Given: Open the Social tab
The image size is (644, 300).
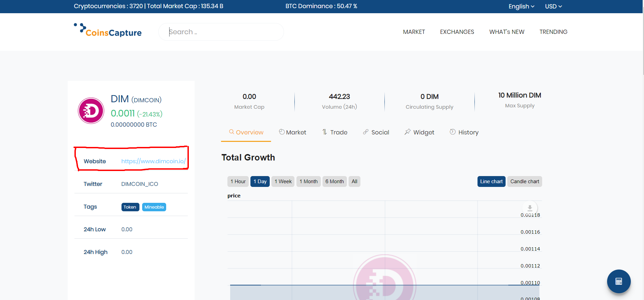Looking at the screenshot, I should coord(376,132).
